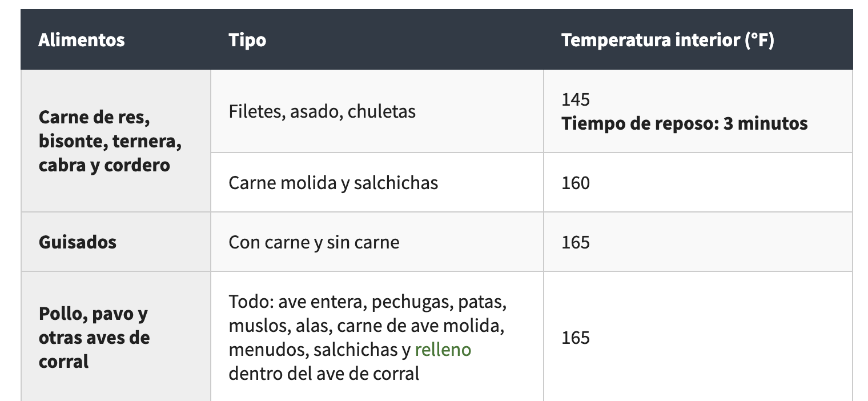The height and width of the screenshot is (401, 868).
Task: Click the 165 value in Guisados row
Action: coord(575,242)
